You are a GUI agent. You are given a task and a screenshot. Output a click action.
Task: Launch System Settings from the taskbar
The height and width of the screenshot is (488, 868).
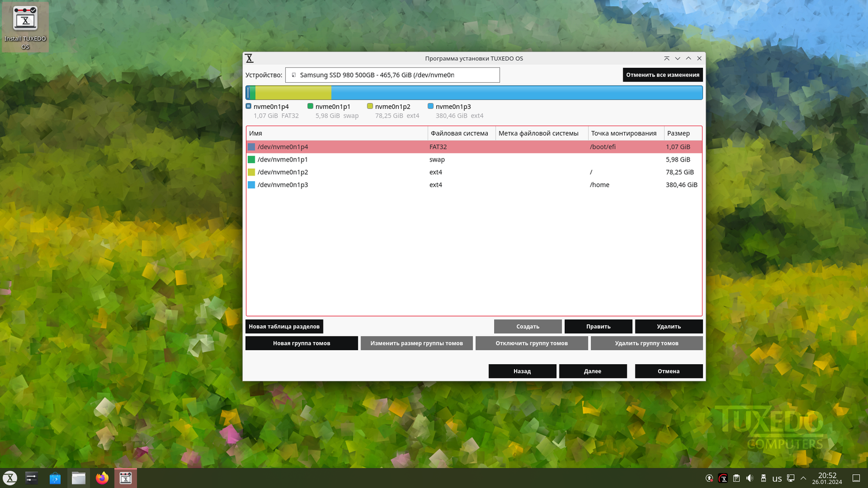coord(31,478)
